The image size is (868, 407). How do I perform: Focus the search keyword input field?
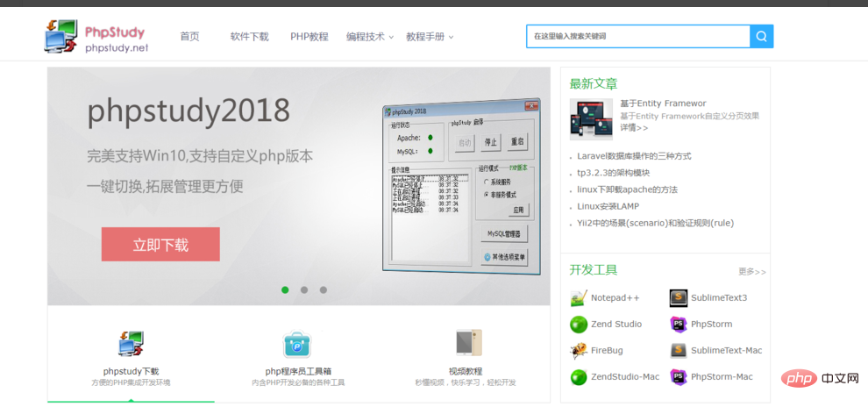click(638, 37)
